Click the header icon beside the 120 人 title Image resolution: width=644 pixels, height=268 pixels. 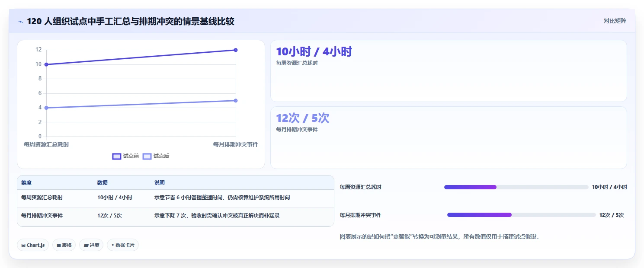21,21
